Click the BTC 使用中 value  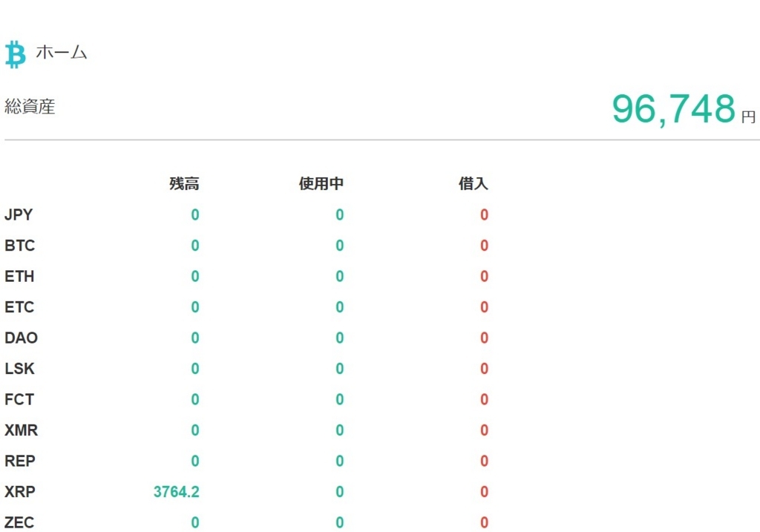340,246
